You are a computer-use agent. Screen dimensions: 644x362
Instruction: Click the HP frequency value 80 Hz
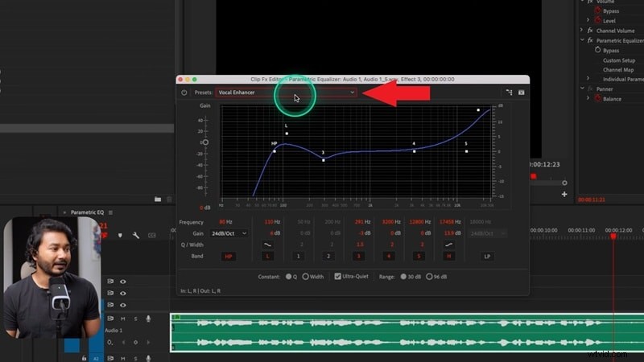click(x=225, y=222)
